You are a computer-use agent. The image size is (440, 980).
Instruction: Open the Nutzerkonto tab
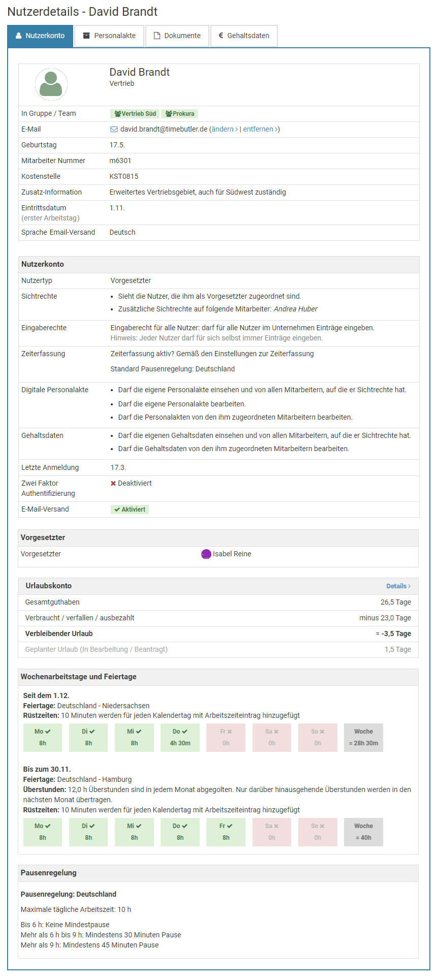40,36
